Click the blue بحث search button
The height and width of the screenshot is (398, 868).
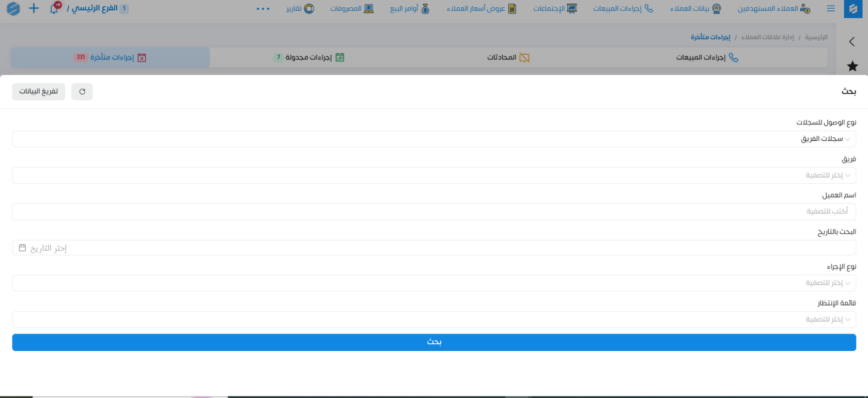click(434, 342)
